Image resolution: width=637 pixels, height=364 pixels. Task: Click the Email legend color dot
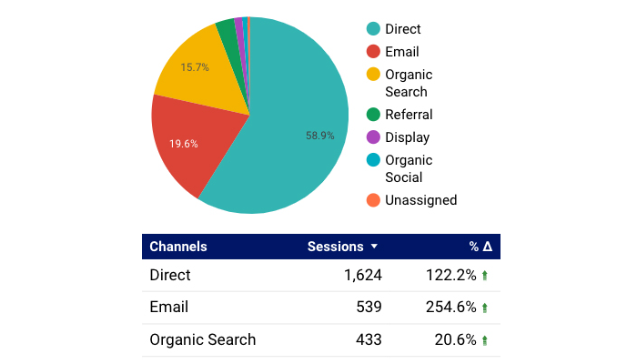coord(373,52)
